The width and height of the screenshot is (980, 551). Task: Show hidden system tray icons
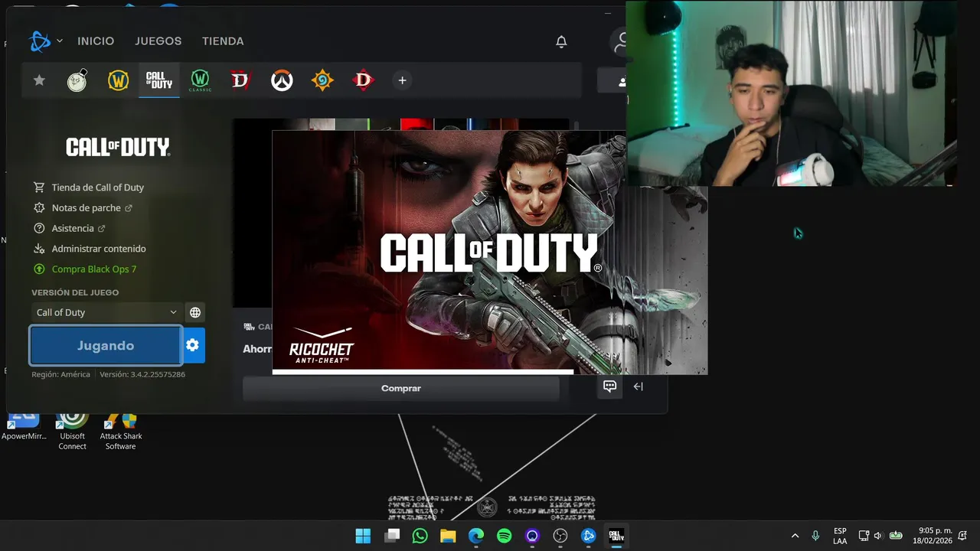795,536
